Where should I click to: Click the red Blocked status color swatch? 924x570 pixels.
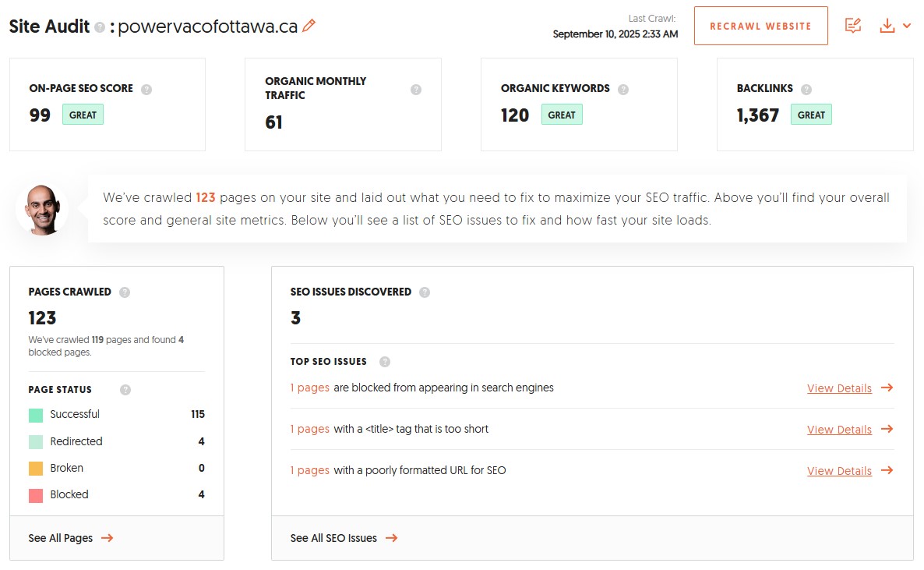pos(36,495)
